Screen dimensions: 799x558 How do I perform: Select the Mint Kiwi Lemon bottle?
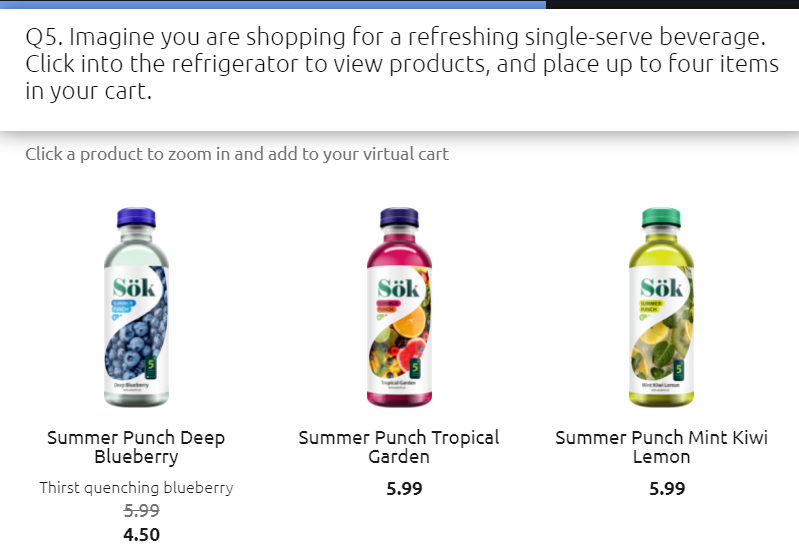pos(661,307)
